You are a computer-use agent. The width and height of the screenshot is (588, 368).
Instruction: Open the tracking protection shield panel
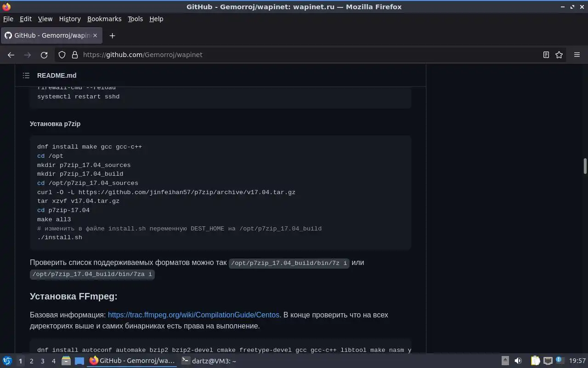point(62,55)
